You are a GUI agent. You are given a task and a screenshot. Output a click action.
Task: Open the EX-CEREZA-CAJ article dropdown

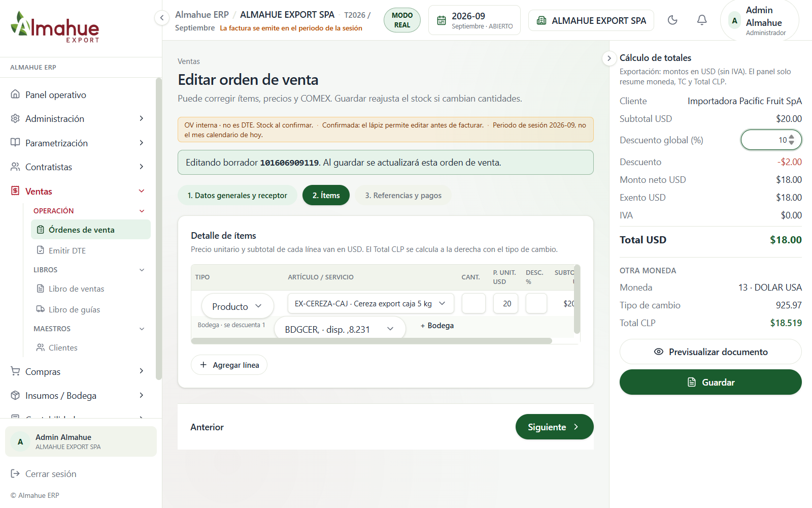pos(370,303)
